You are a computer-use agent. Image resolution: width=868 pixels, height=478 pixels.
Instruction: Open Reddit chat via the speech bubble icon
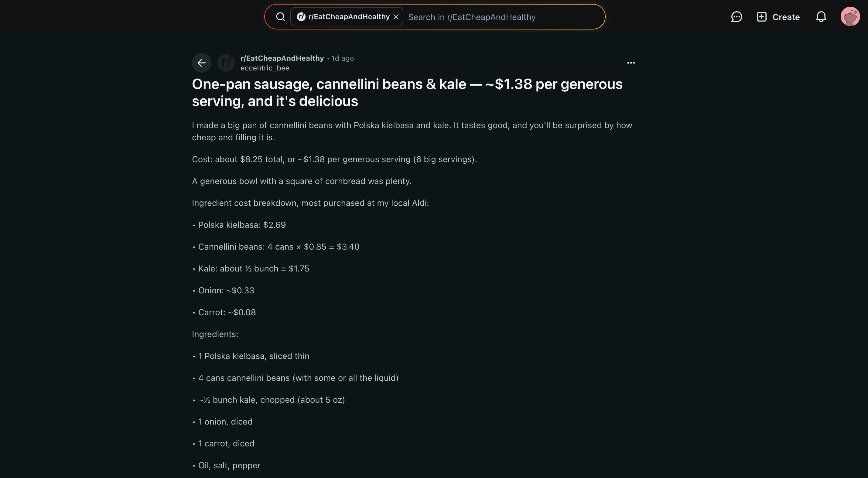pyautogui.click(x=736, y=17)
